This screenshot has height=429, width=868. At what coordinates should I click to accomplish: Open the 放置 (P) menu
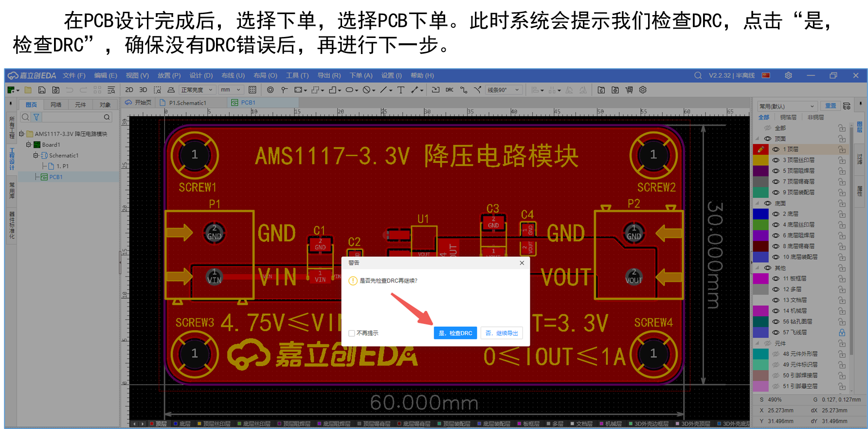pyautogui.click(x=169, y=75)
